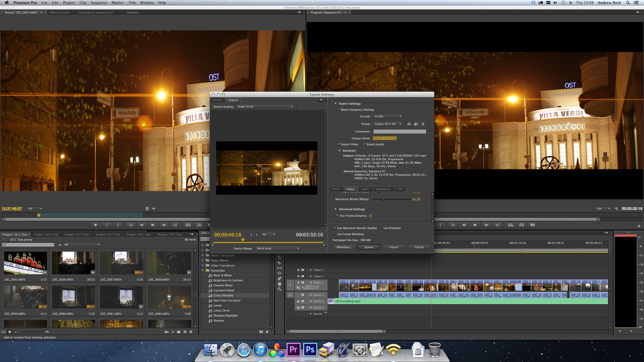This screenshot has height=362, width=644.
Task: Open Finder from the Dock
Action: (x=211, y=350)
